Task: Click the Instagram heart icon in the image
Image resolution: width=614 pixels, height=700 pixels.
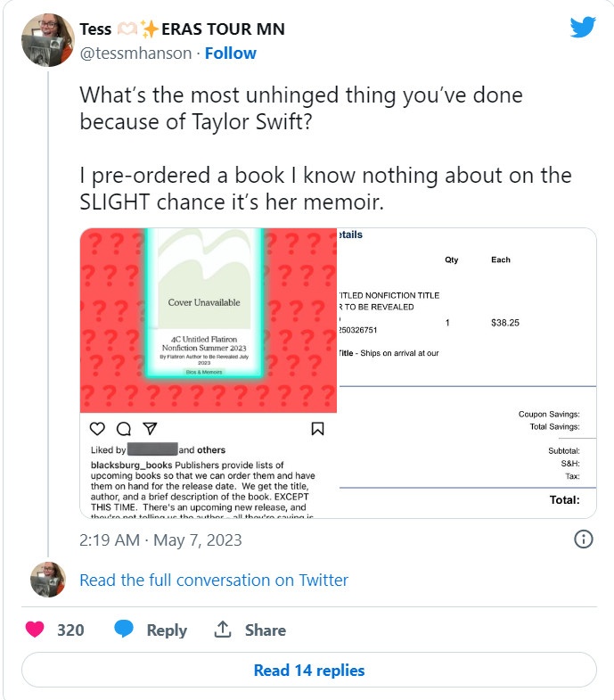Action: pos(98,427)
